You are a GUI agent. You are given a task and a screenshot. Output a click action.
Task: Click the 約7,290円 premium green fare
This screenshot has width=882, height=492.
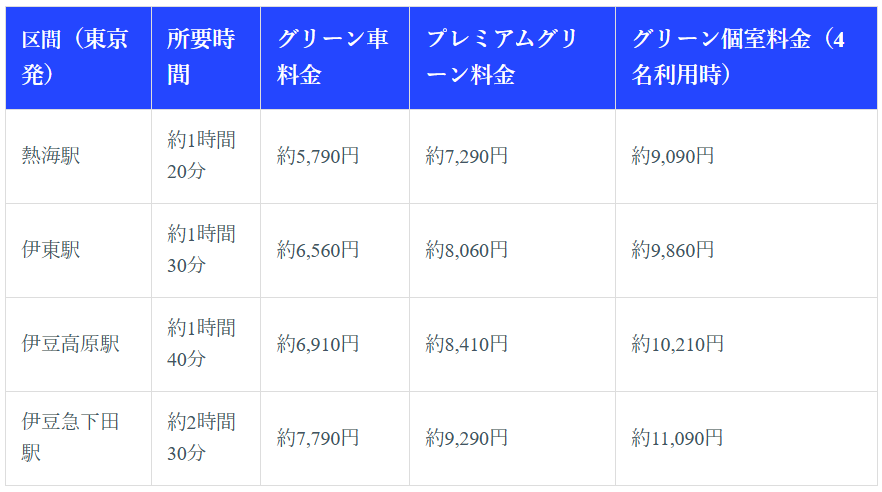(467, 156)
